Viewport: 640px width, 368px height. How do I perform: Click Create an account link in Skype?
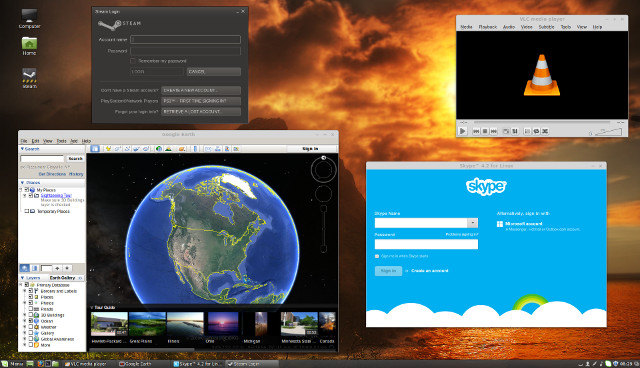[429, 270]
